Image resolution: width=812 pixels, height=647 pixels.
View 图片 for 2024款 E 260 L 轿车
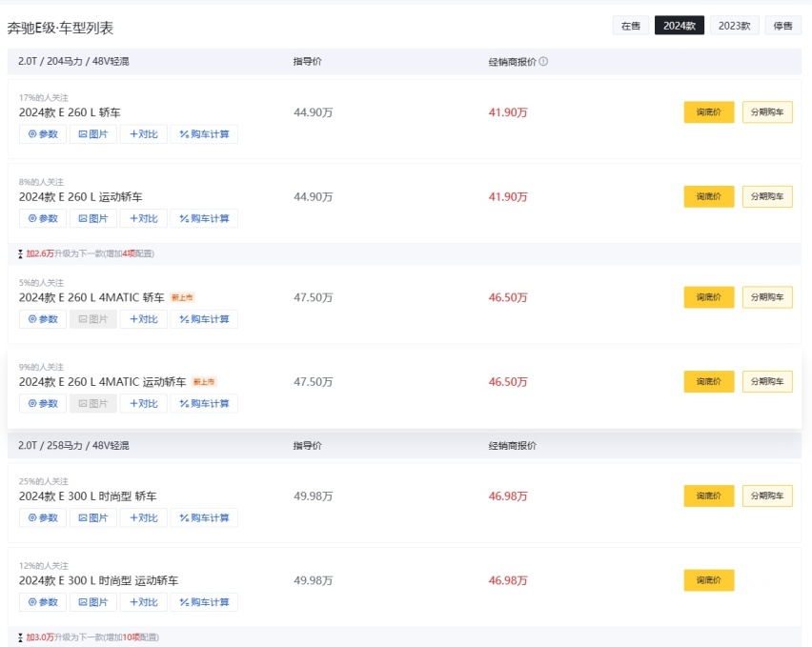click(93, 134)
